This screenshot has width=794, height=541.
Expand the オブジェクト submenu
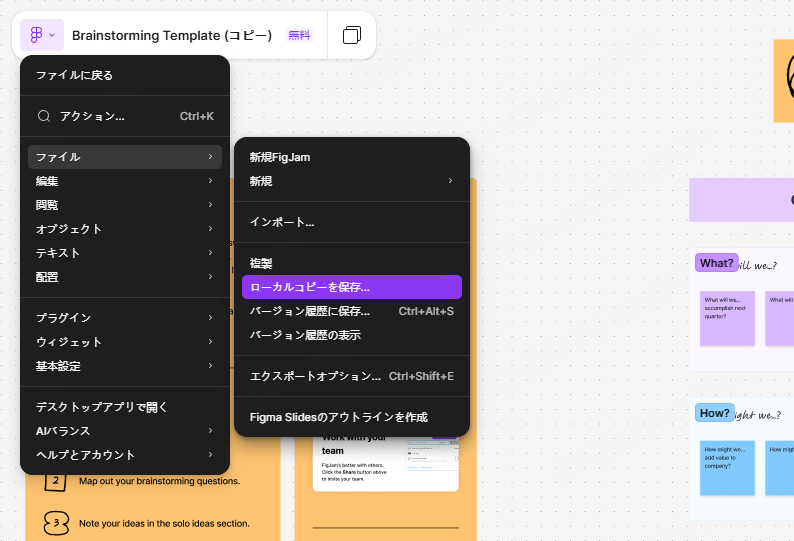[125, 229]
